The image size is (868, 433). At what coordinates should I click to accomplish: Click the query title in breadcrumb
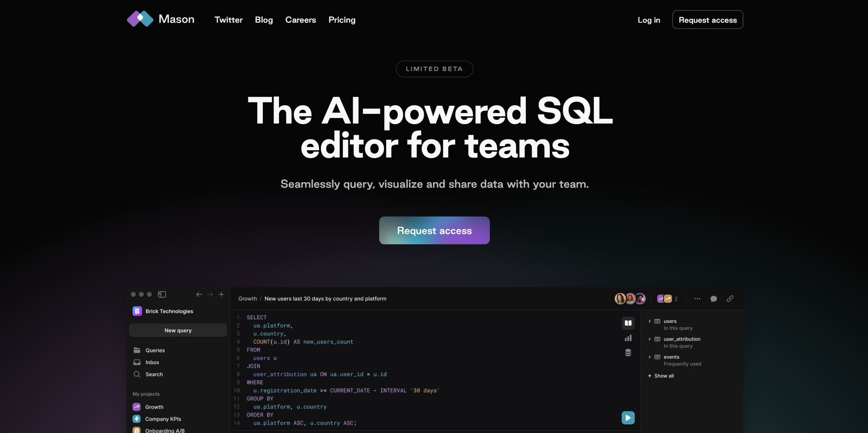(325, 299)
